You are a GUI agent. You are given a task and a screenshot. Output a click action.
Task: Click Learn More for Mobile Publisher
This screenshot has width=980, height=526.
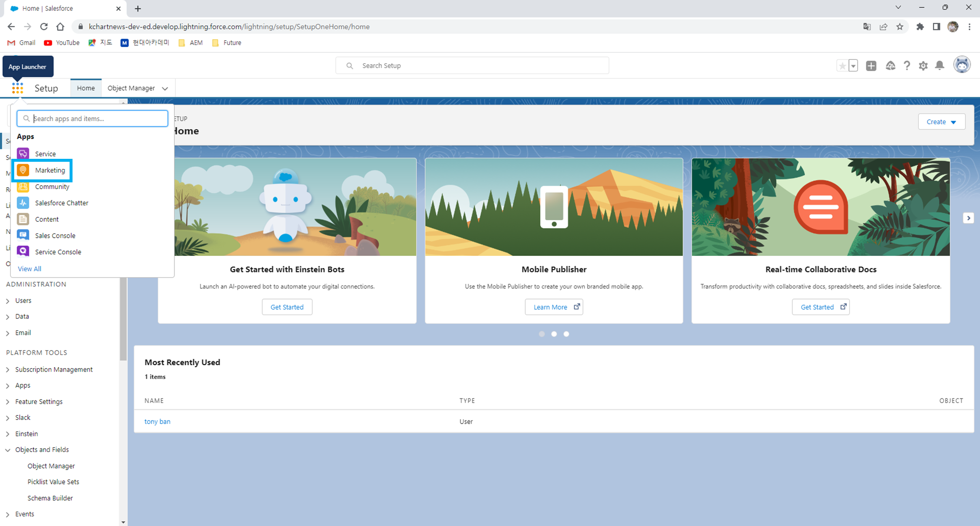(554, 307)
